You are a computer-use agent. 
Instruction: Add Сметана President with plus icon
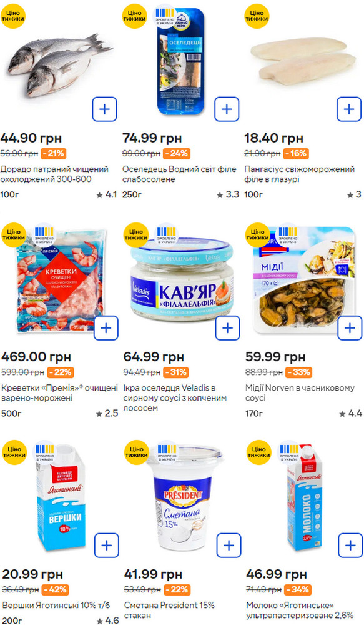(x=229, y=545)
